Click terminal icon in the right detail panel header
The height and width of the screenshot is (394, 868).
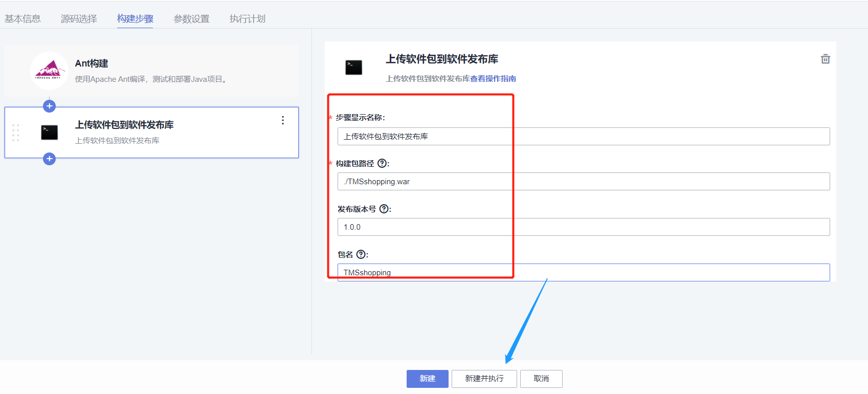click(353, 68)
